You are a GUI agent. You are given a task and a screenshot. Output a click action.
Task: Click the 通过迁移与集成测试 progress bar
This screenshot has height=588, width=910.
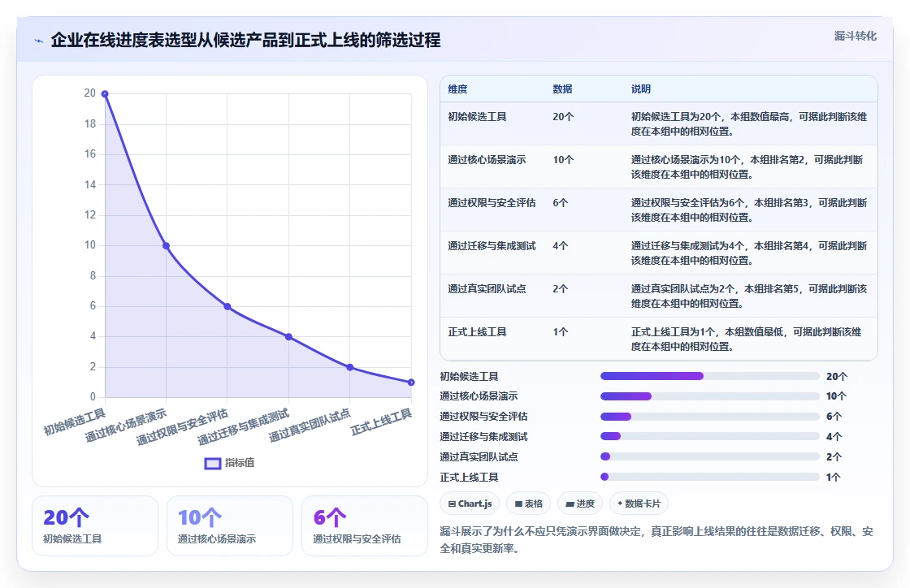[x=710, y=436]
